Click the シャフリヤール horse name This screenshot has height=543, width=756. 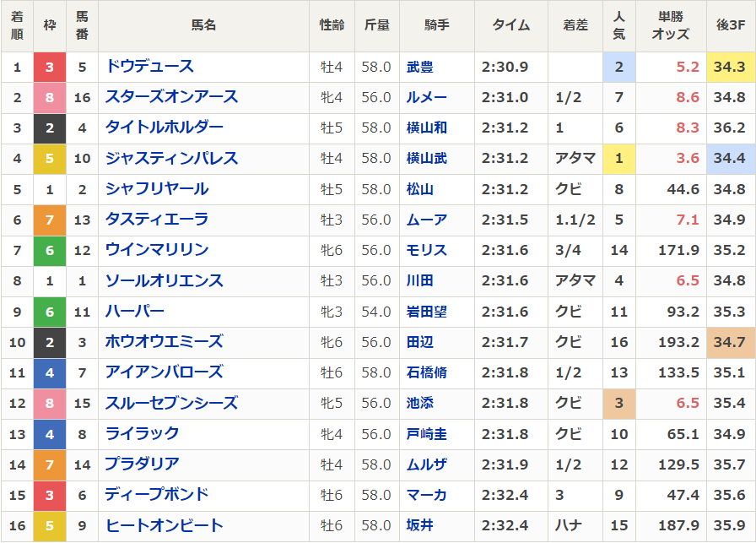156,189
